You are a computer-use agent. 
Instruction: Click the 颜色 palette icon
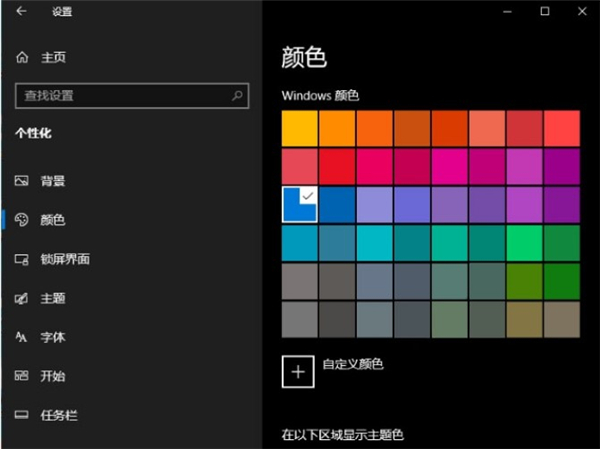21,220
